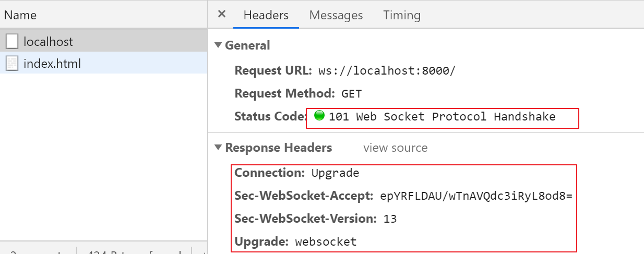Click the Request Method GET value
The height and width of the screenshot is (254, 644).
pos(351,94)
